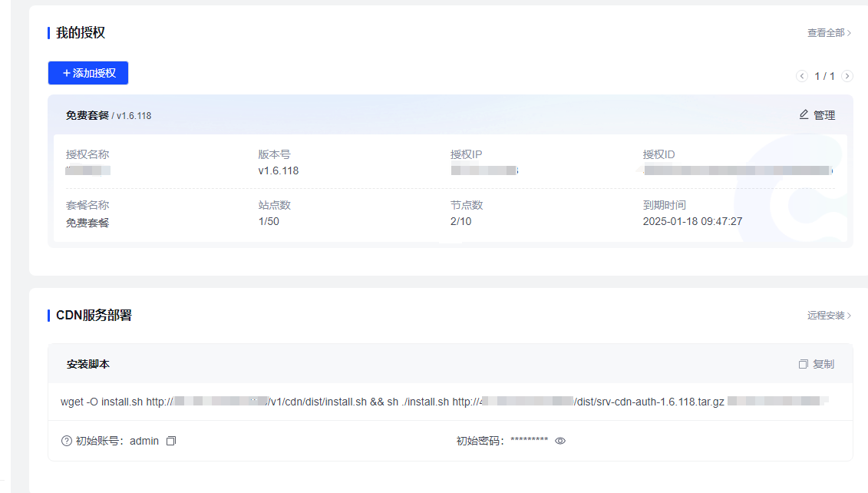Click the blurred 授权IP value
868x493 pixels.
[484, 170]
